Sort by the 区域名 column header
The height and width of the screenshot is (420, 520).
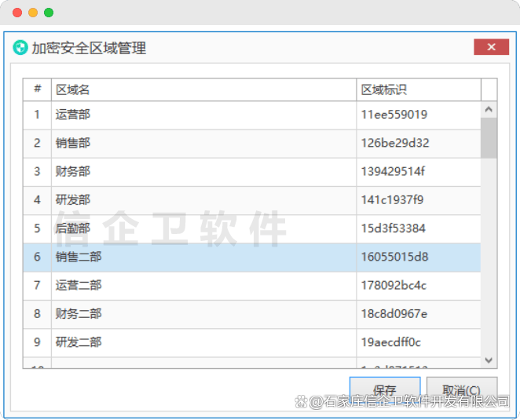tap(203, 89)
